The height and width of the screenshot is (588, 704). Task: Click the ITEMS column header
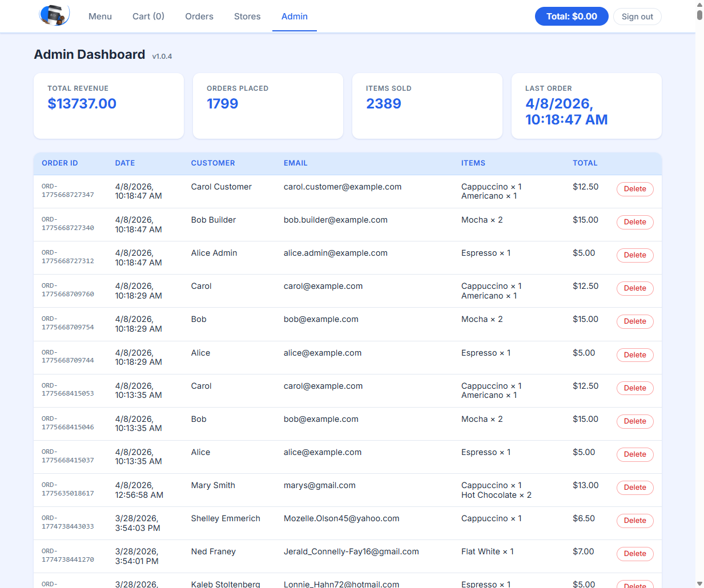473,163
